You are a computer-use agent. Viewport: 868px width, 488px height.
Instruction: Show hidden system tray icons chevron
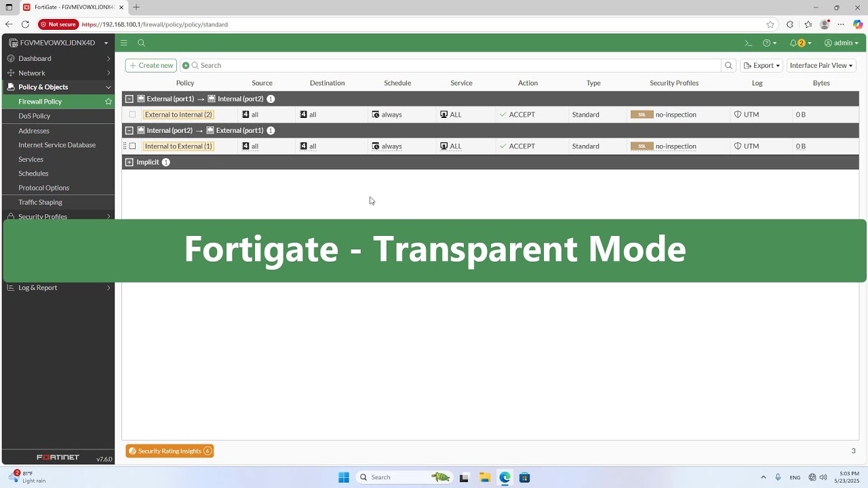point(764,477)
